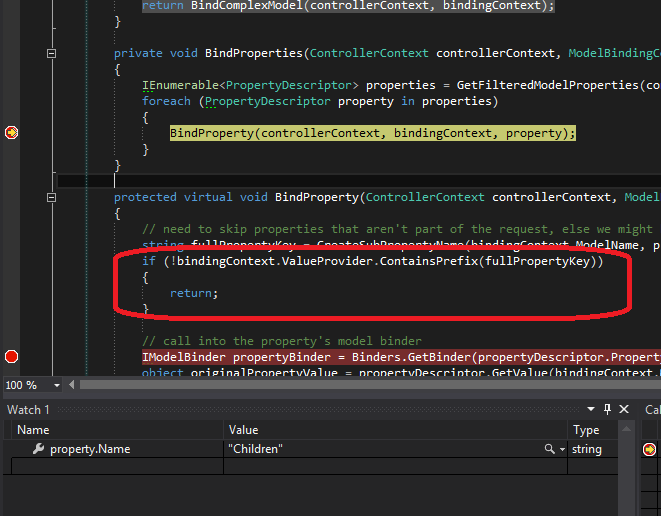
Task: Click the highlighted BindProperty(controllerContext, bindingContext, property) statement
Action: pos(373,133)
